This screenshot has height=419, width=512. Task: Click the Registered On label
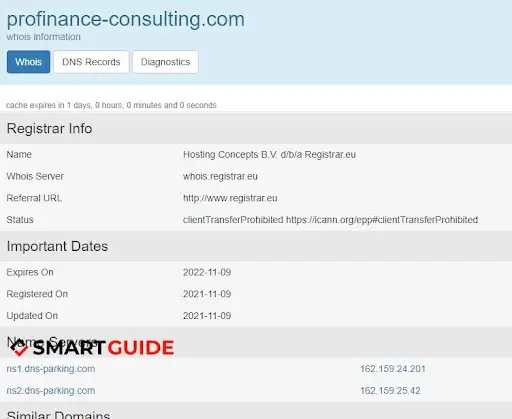37,294
